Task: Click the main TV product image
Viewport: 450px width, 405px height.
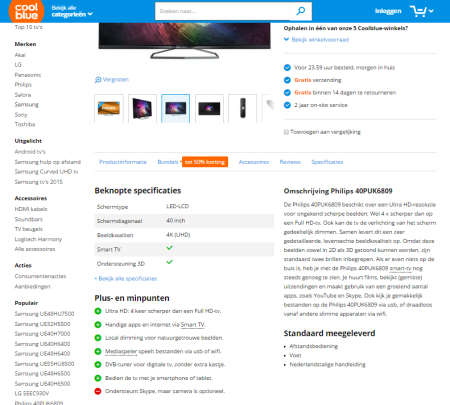Action: pyautogui.click(x=184, y=41)
